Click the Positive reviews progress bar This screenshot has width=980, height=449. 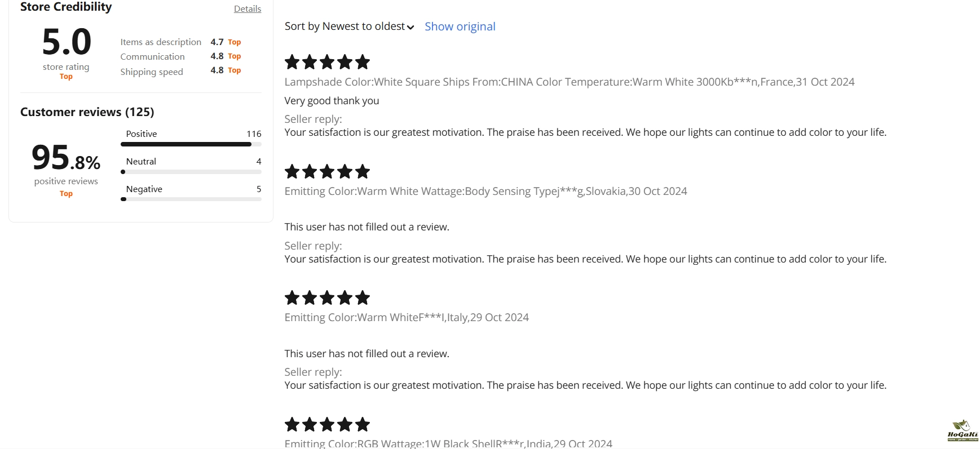pos(191,144)
